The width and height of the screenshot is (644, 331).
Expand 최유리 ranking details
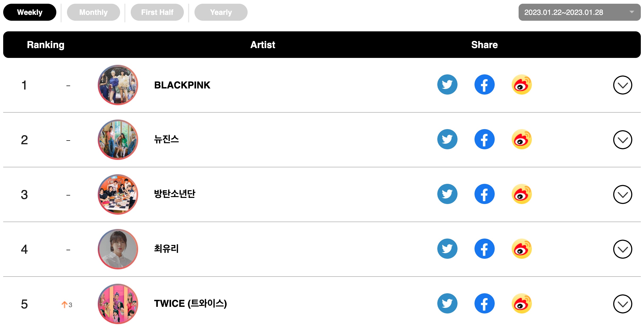tap(622, 249)
